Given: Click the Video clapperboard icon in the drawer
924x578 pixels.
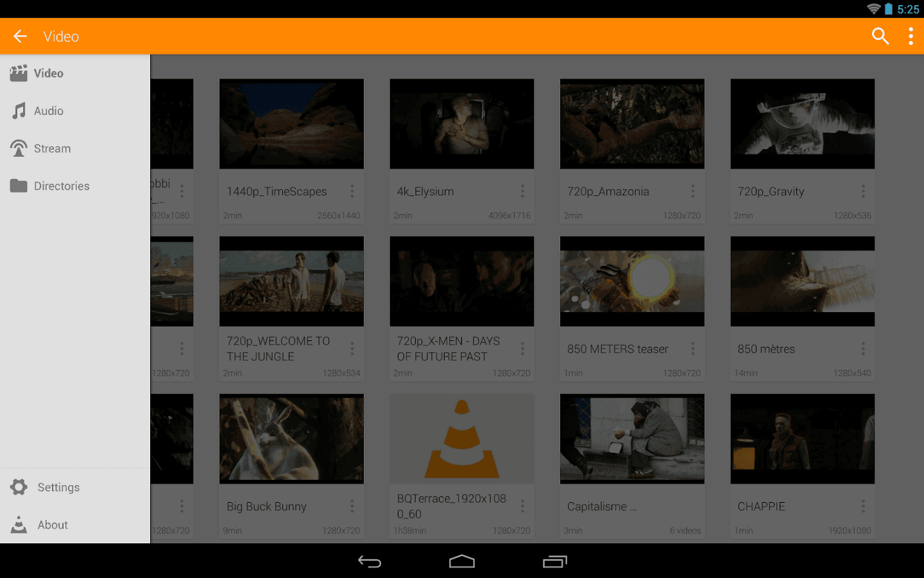Looking at the screenshot, I should coord(19,73).
